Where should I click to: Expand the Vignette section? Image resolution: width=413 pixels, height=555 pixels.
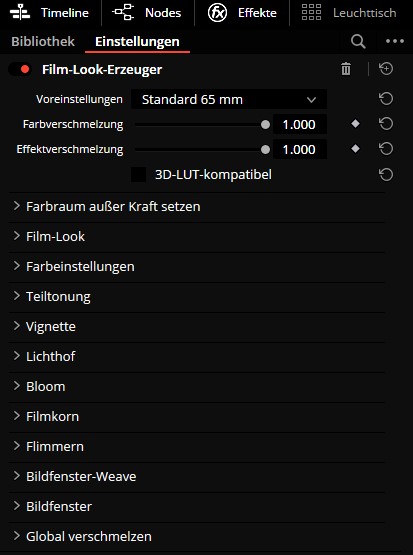[x=196, y=326]
